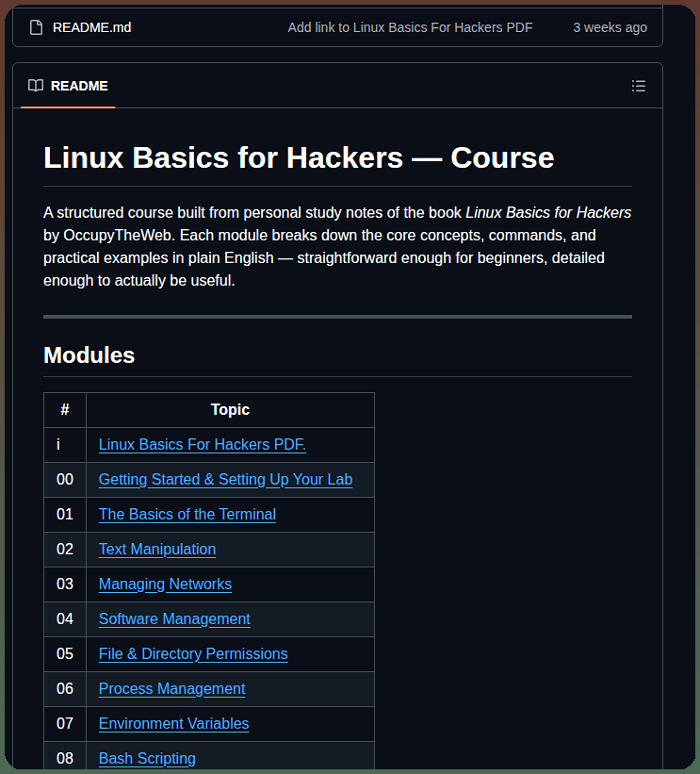The image size is (700, 774).
Task: Click the row number cell '05'
Action: click(x=65, y=653)
